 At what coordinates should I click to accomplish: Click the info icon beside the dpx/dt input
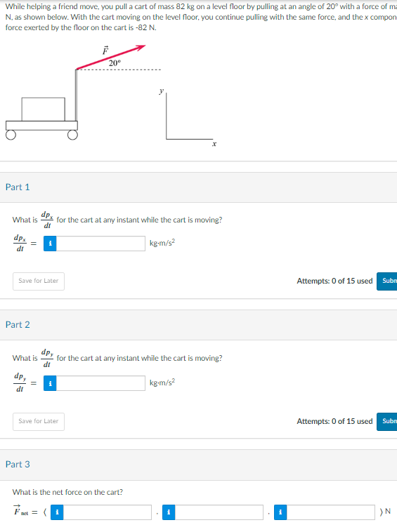point(50,244)
